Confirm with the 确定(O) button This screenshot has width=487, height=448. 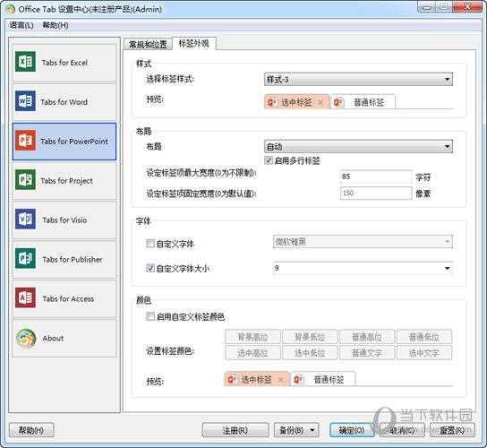click(x=352, y=430)
